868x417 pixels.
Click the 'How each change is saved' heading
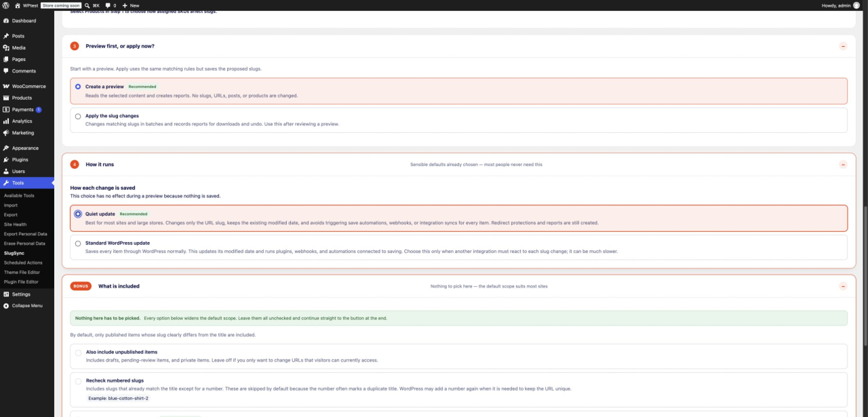coord(102,188)
